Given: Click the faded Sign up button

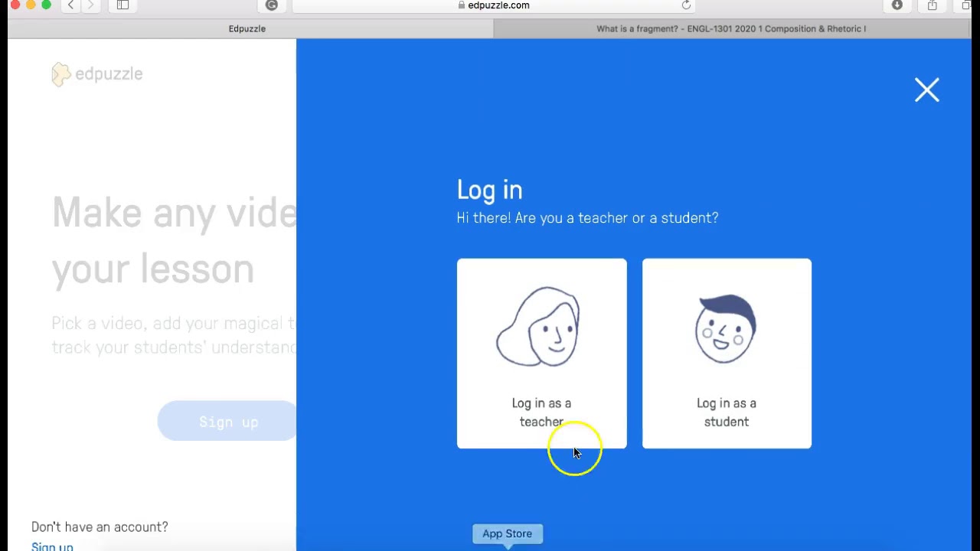Looking at the screenshot, I should (228, 422).
